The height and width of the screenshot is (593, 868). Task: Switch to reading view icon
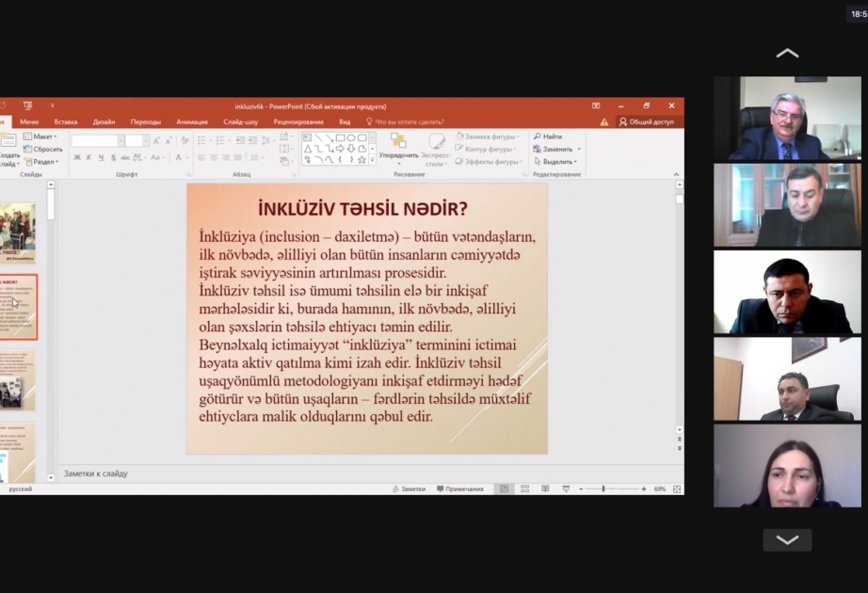coord(545,489)
